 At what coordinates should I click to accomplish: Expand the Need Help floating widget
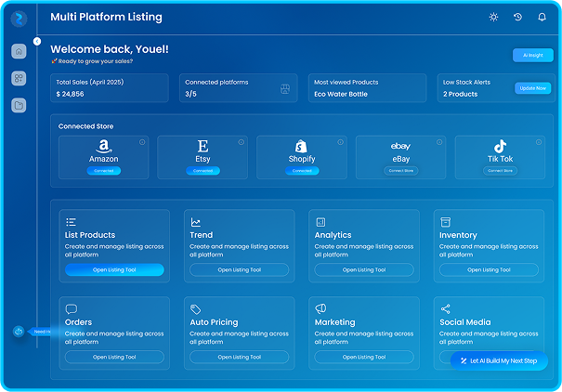19,332
